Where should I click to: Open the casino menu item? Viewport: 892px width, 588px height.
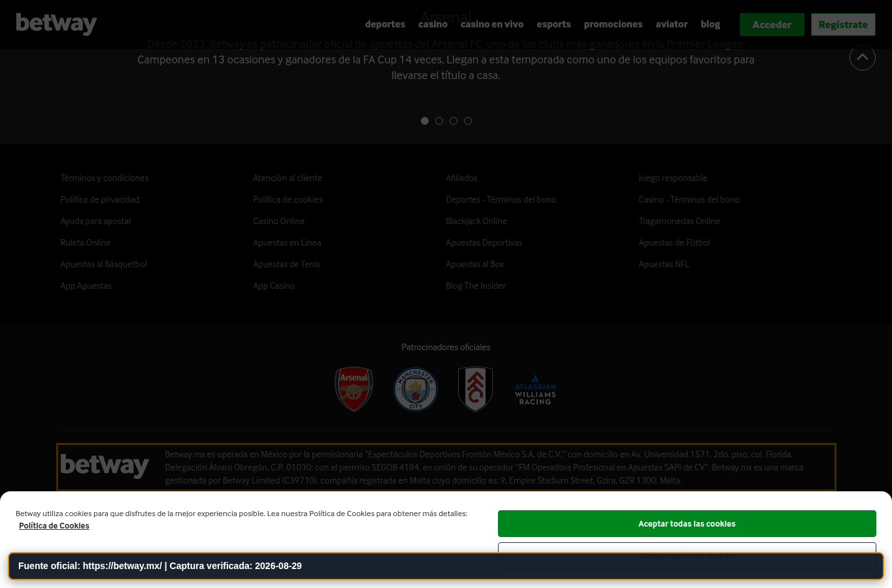tap(433, 24)
